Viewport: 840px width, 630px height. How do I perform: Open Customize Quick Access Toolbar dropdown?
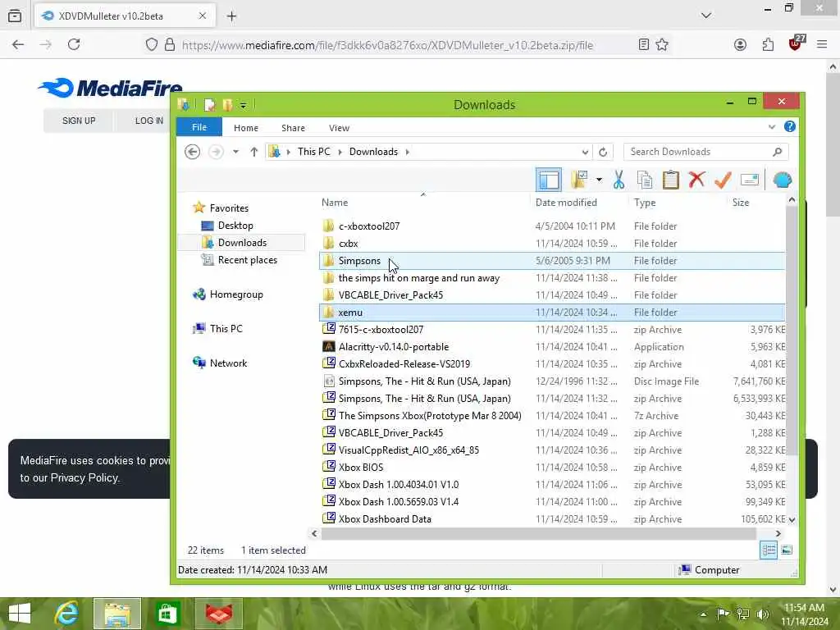(243, 106)
